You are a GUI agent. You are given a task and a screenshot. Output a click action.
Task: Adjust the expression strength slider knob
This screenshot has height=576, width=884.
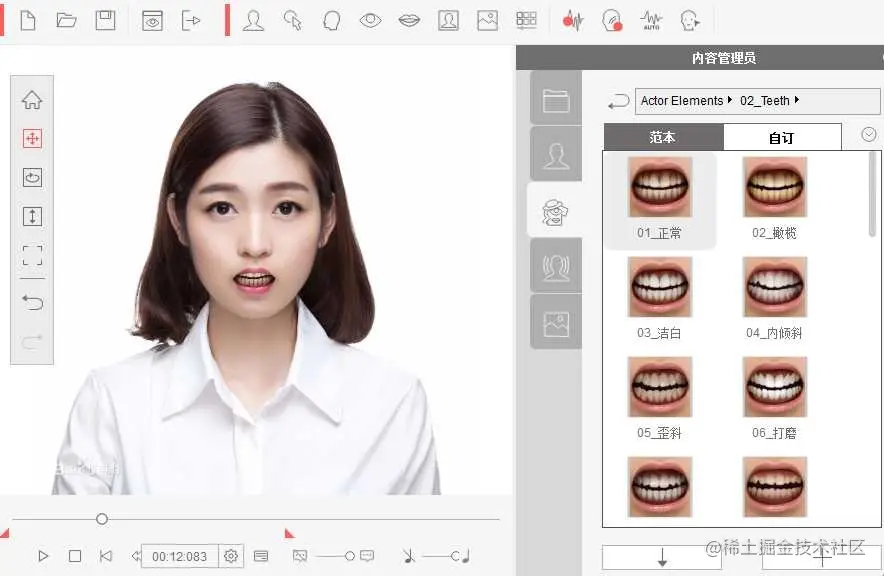(x=350, y=556)
